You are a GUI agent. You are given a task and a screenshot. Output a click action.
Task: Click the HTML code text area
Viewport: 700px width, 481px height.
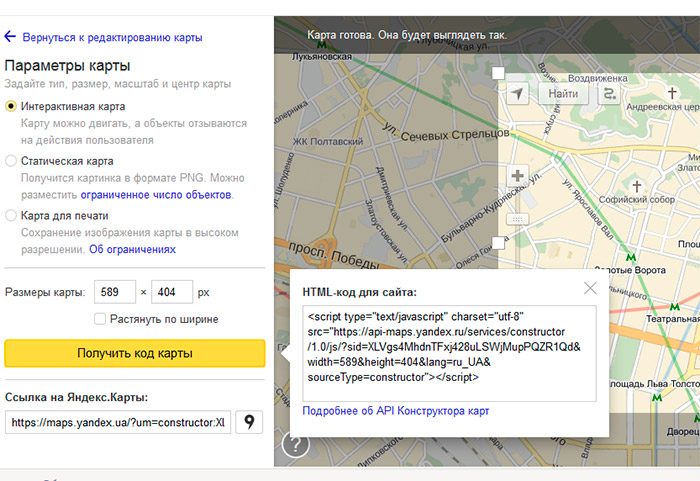[x=449, y=353]
